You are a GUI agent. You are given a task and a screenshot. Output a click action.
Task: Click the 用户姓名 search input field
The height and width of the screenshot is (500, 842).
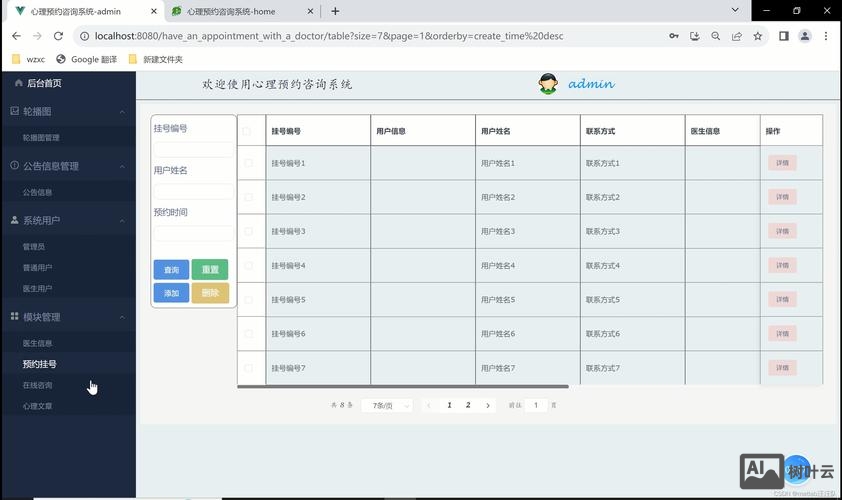[x=193, y=191]
